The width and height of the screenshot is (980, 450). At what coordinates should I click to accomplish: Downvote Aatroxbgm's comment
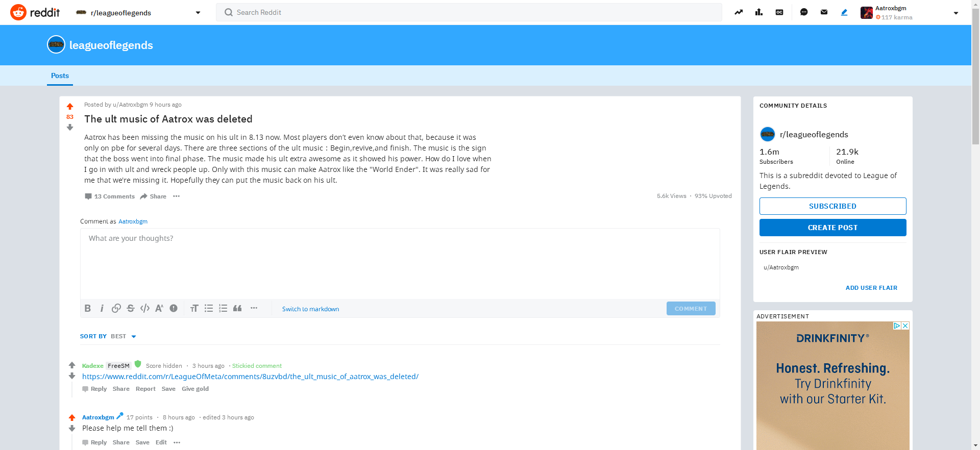coord(72,429)
